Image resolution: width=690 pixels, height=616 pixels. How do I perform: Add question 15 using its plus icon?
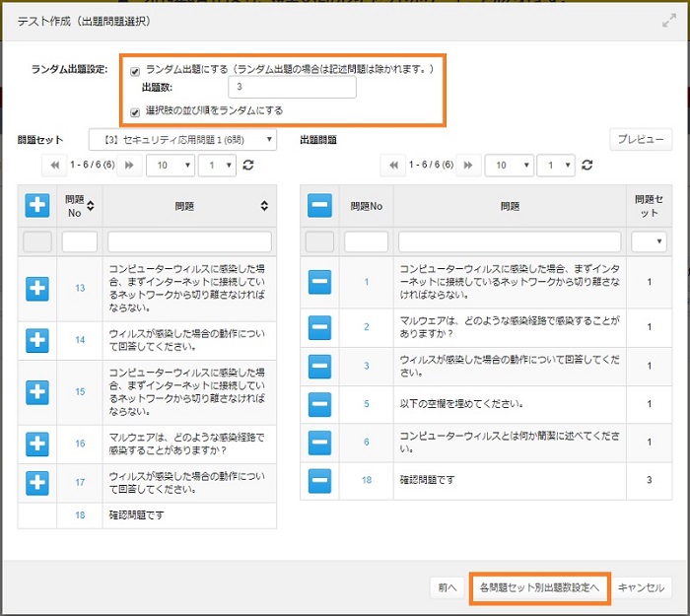coord(36,390)
